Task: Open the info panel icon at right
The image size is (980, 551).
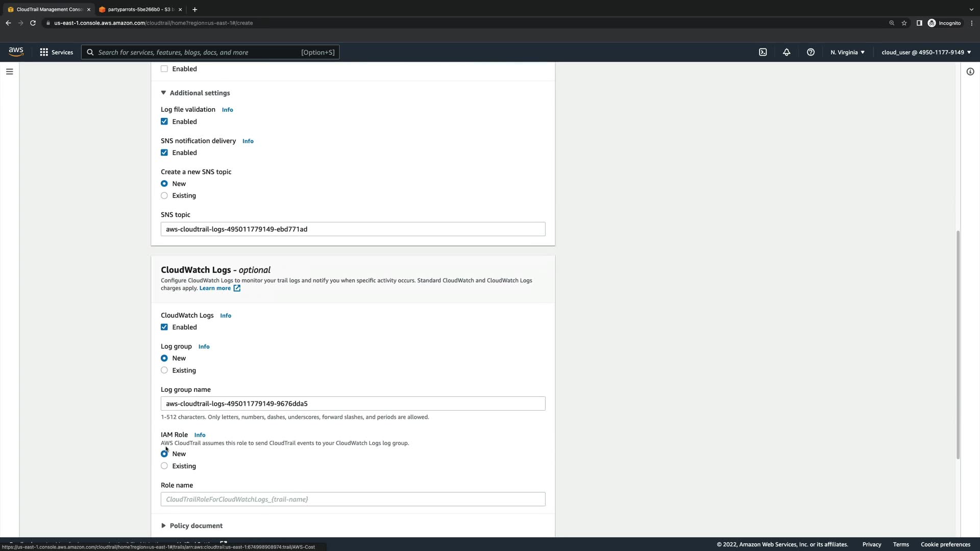Action: pyautogui.click(x=970, y=71)
